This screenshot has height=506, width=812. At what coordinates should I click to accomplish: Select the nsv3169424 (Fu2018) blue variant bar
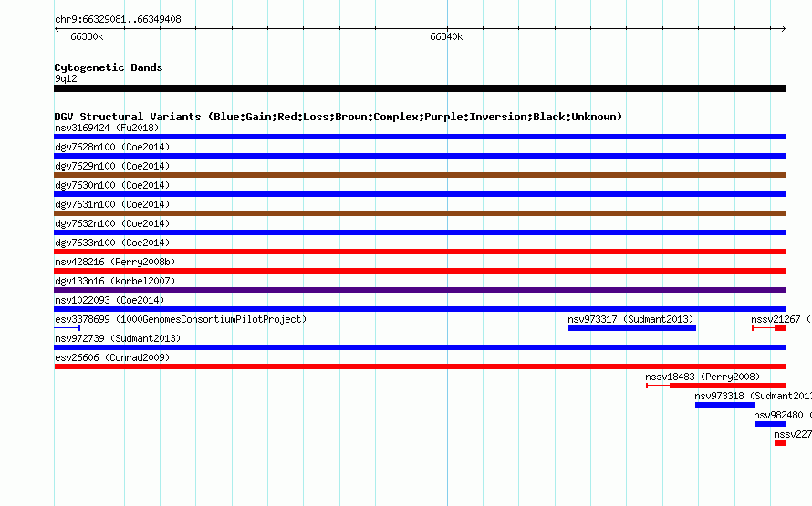(420, 137)
